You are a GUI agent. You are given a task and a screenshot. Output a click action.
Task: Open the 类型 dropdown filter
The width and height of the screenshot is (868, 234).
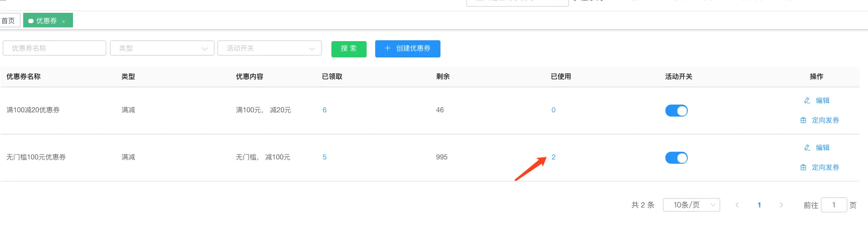pos(162,48)
